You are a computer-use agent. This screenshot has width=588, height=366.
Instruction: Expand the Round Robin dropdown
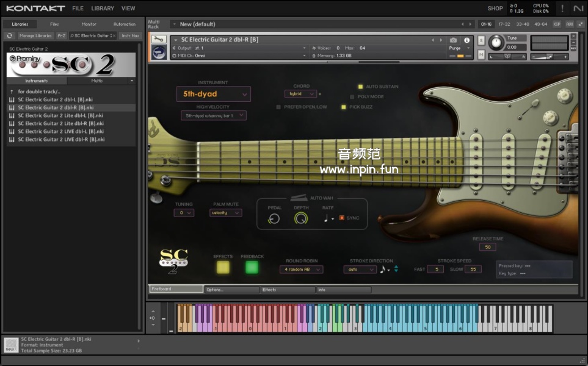pos(302,270)
